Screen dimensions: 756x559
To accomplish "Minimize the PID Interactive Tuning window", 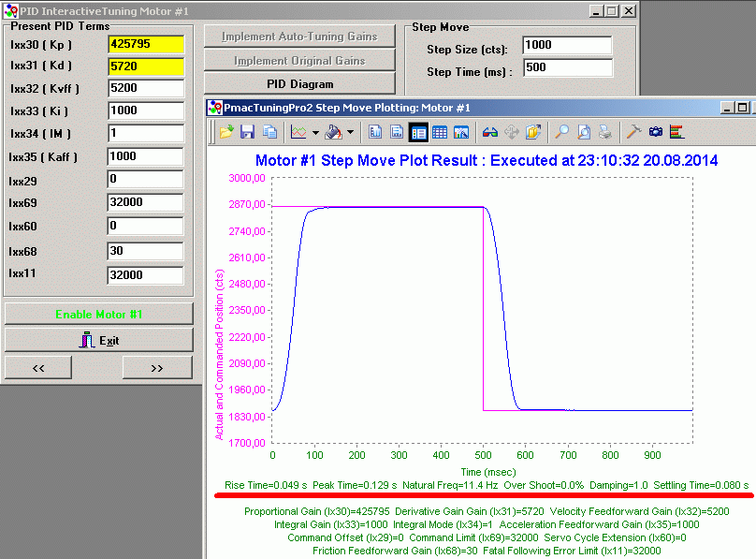I will tap(596, 11).
